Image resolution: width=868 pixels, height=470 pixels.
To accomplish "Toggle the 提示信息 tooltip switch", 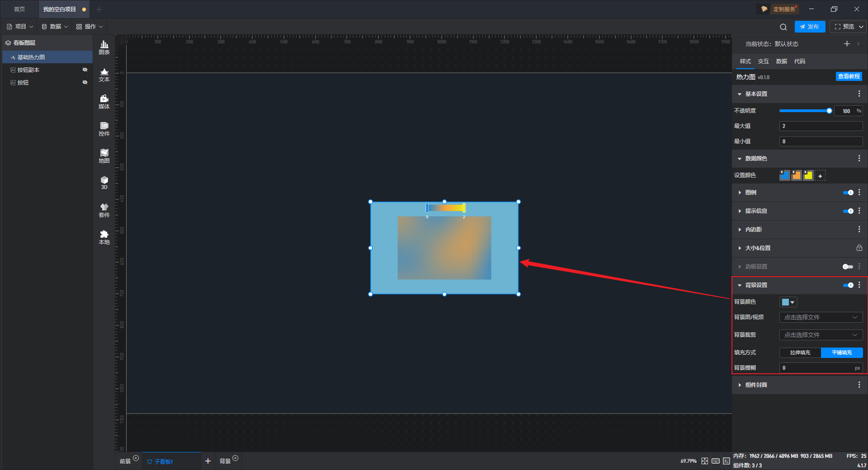I will click(848, 211).
